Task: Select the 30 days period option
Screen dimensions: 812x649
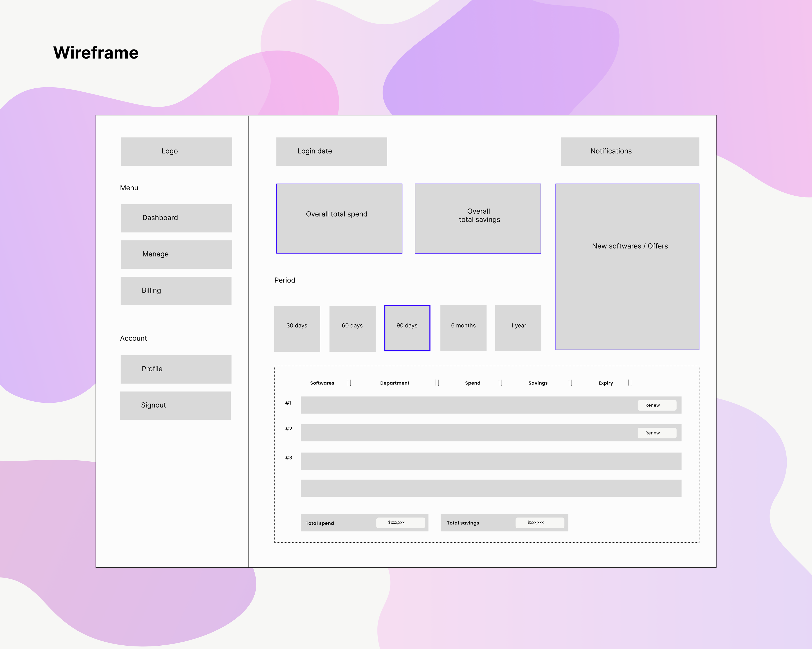Action: pyautogui.click(x=297, y=328)
